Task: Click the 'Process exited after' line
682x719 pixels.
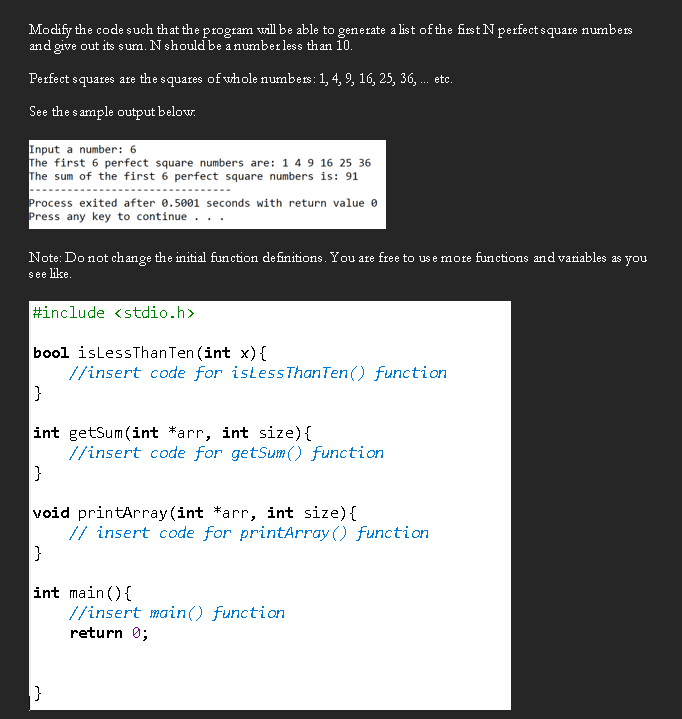Action: [203, 203]
